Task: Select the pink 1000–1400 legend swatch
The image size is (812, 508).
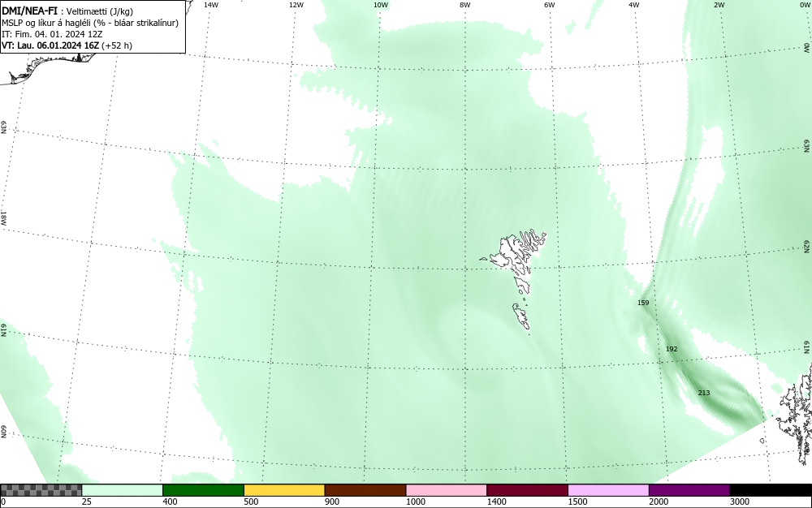Action: 447,490
